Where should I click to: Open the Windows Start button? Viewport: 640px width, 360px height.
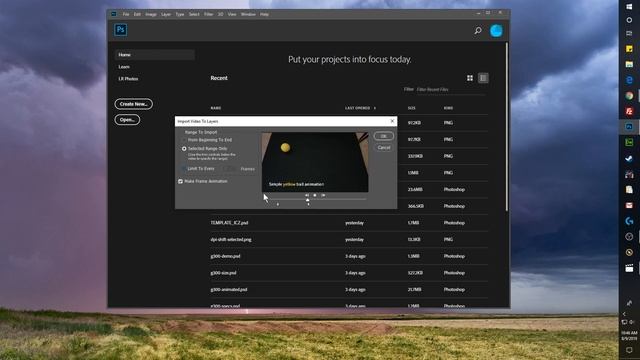tap(629, 7)
